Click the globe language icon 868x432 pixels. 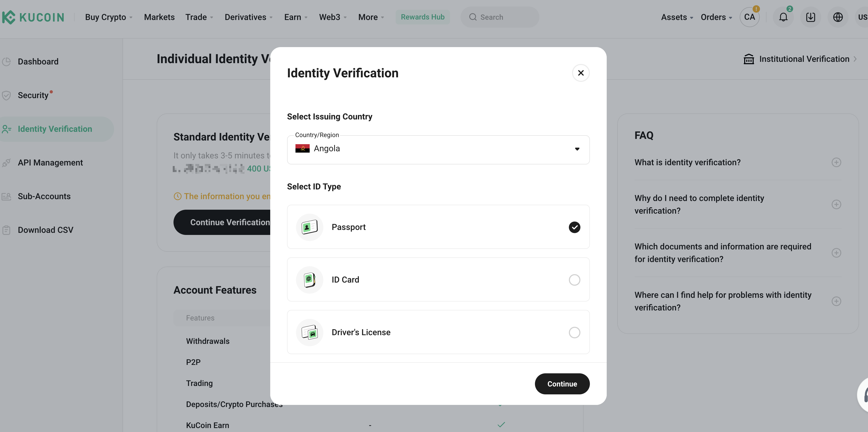point(838,17)
